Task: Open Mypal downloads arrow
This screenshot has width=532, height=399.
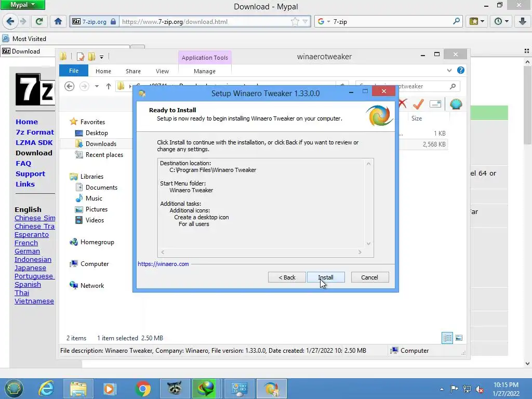Action: point(523,21)
